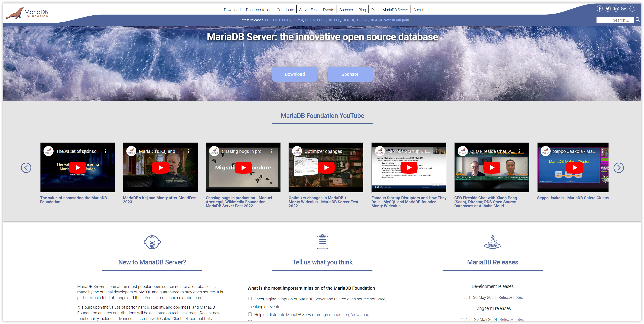
Task: Open the Server Fest menu item
Action: 308,10
